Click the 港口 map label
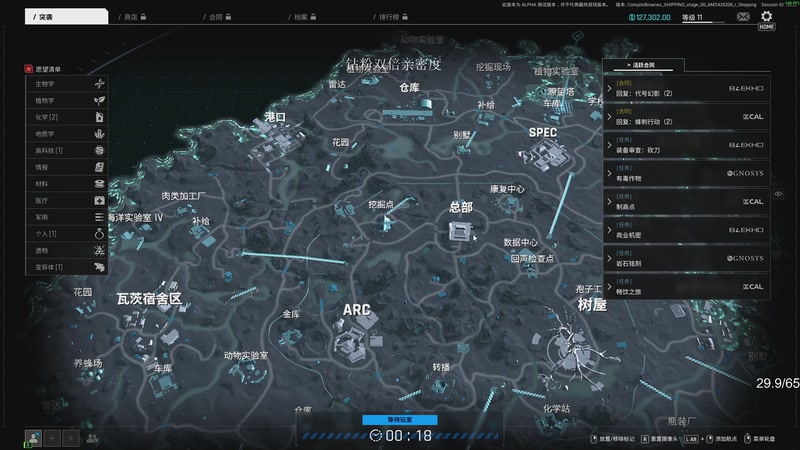Screen dimensions: 800x450 pos(275,117)
